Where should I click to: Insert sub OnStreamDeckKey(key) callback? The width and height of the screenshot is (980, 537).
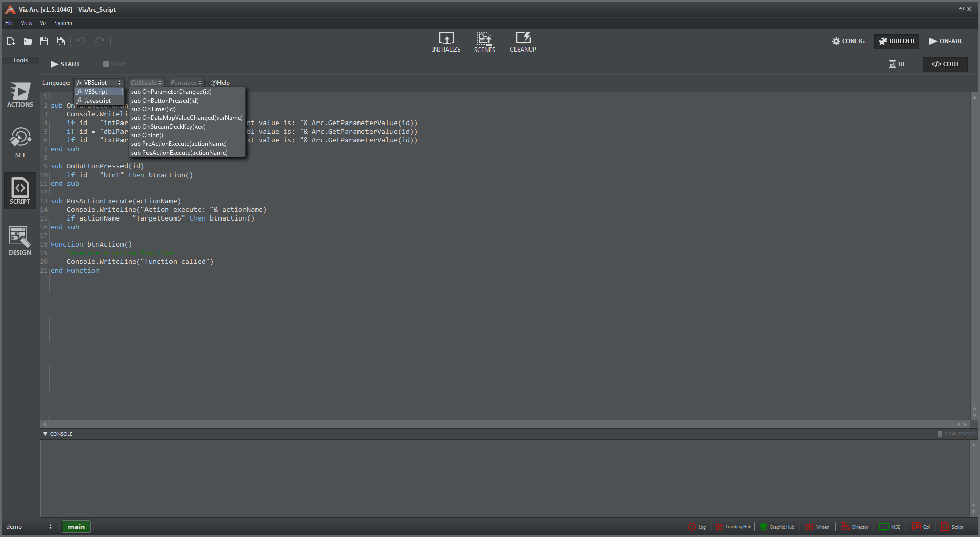point(187,127)
